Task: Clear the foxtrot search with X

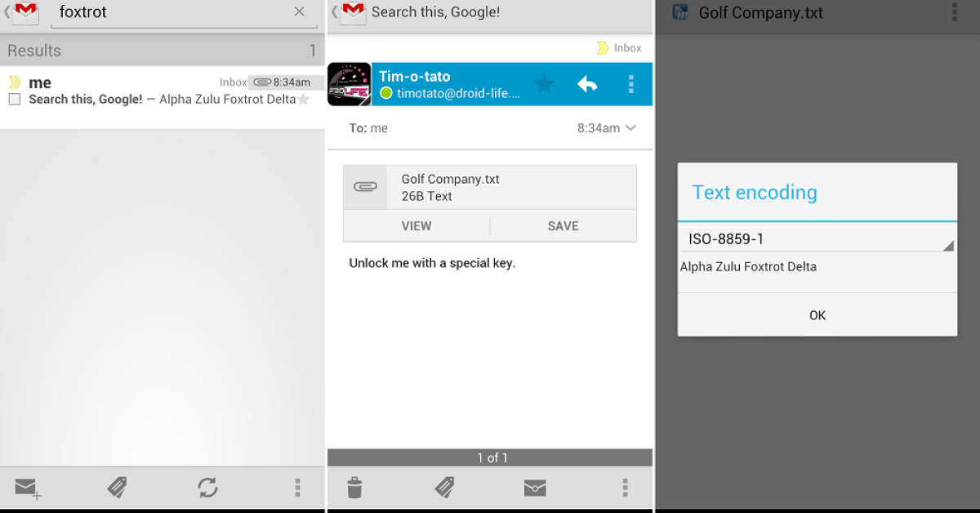Action: [300, 11]
